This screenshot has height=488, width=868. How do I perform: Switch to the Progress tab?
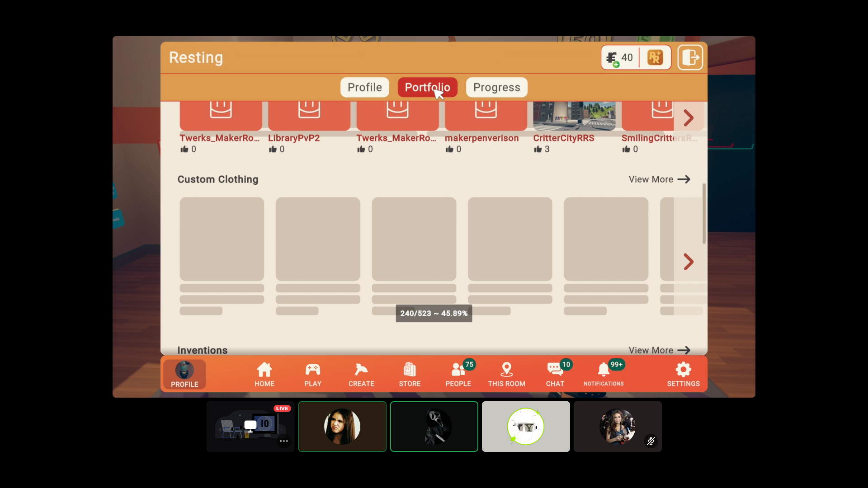(x=496, y=87)
